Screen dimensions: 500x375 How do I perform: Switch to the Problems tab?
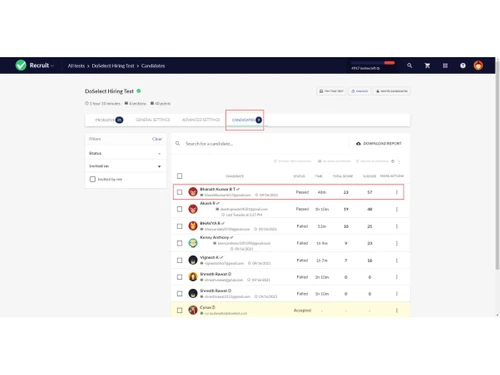click(x=109, y=120)
